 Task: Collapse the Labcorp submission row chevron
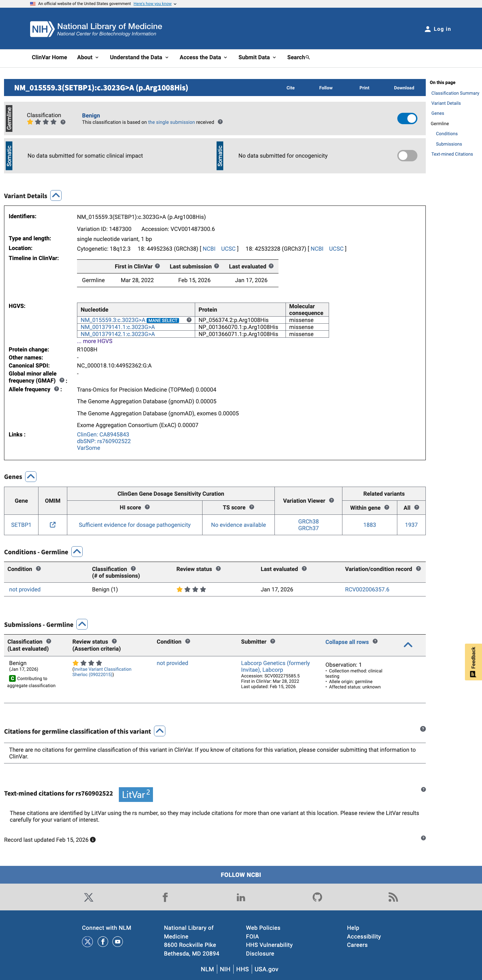tap(408, 645)
